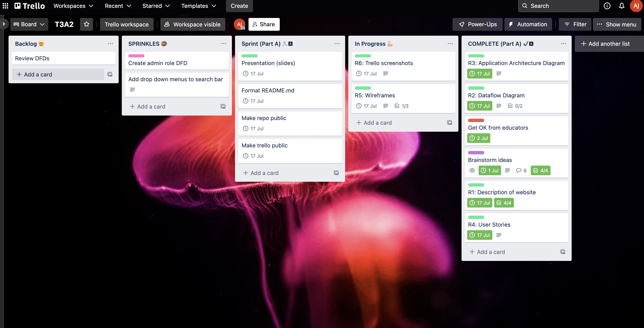Toggle watch eye on Brainstorm ideas card

tap(472, 171)
